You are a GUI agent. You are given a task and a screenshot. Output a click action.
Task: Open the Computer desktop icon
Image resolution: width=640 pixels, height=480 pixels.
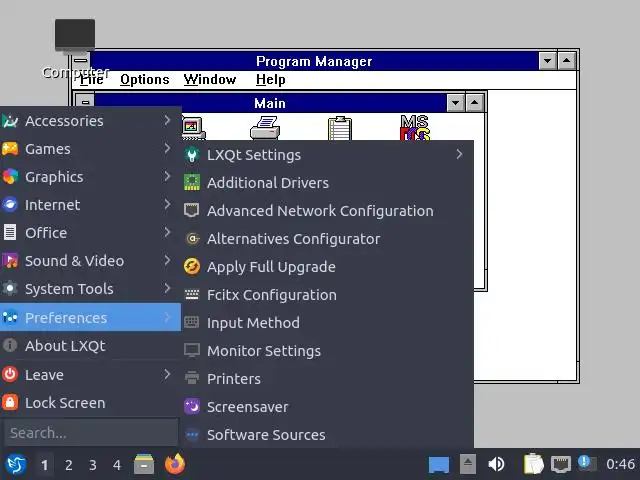(75, 49)
